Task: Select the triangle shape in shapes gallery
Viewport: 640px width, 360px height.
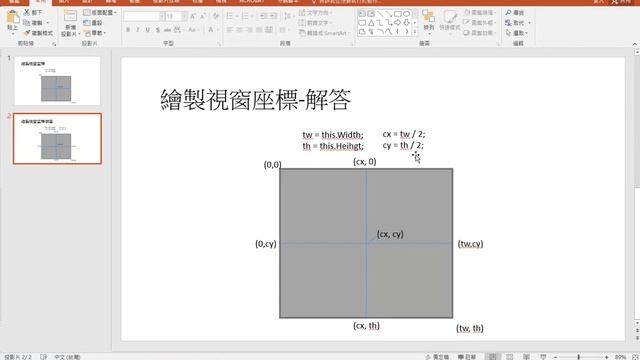Action: point(371,23)
